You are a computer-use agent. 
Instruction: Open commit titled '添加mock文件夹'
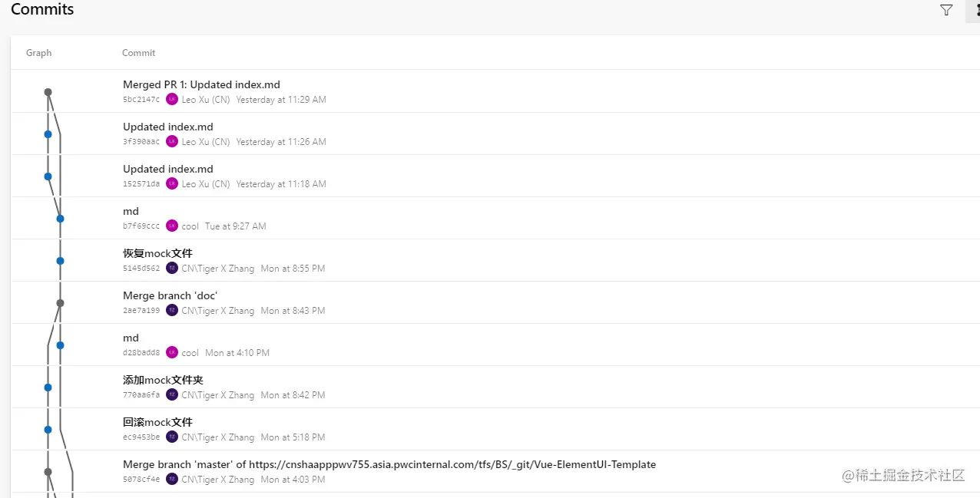163,380
